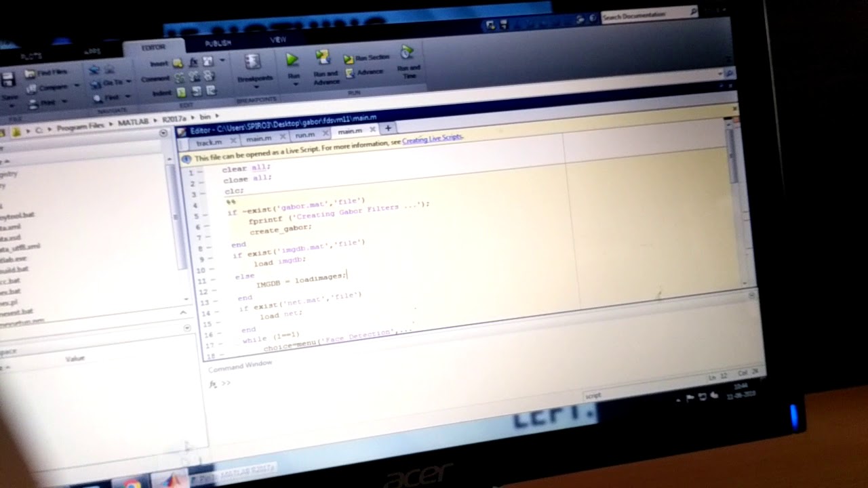Expand the Find dropdown arrow
The image size is (868, 488).
coord(128,97)
